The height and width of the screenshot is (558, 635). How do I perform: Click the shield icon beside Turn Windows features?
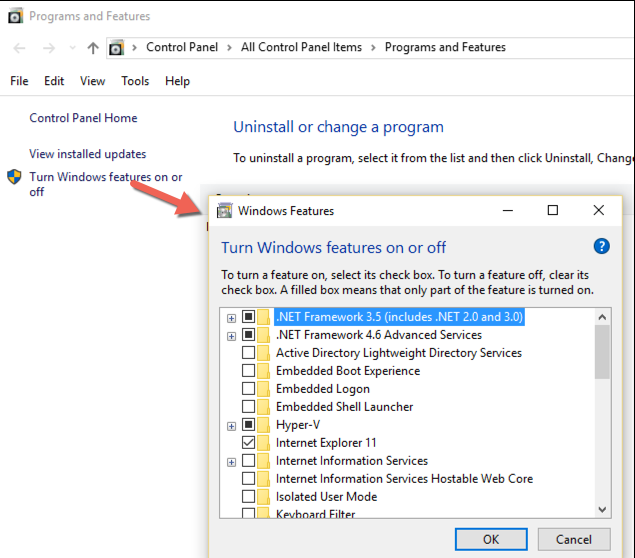click(x=14, y=177)
